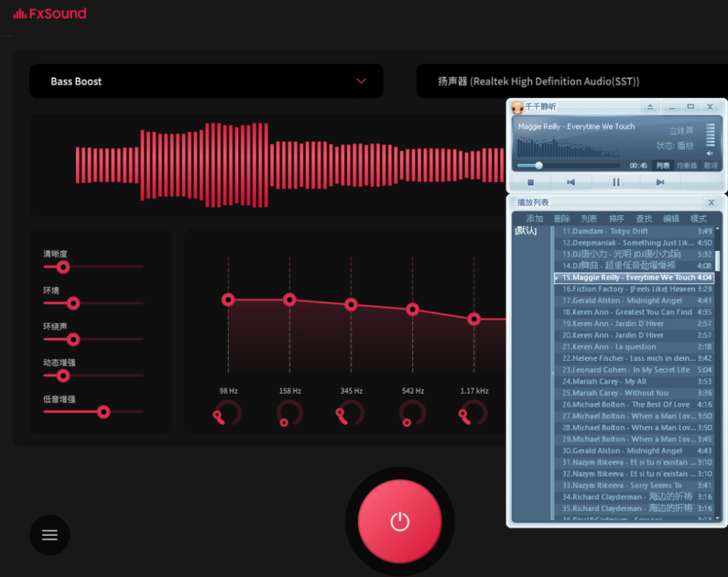Select track 33.Nazym Itikeeva - Sorry Seems To
Viewport: 728px width, 577px height.
coord(634,485)
